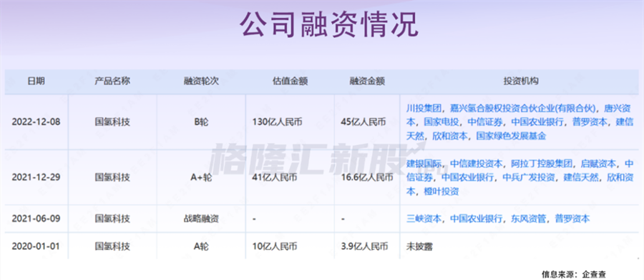The height and width of the screenshot is (280, 644).
Task: Click the 日期 column header
Action: [x=36, y=81]
